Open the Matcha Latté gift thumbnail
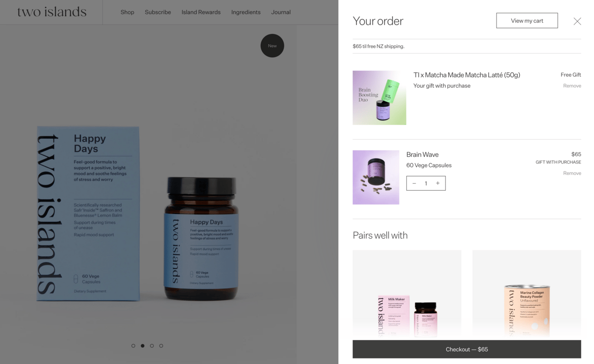Image resolution: width=594 pixels, height=364 pixels. click(379, 97)
